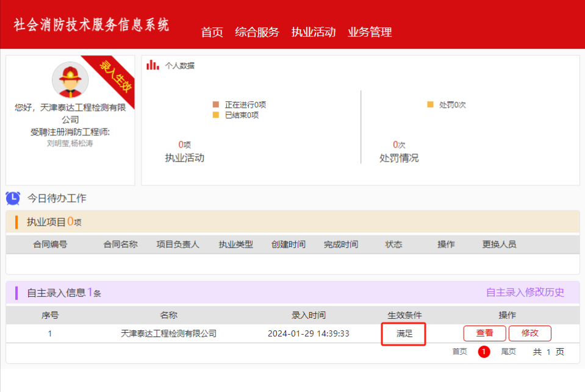Click the 处罚0次 legend swatch
Screen dimensions: 585x392
pos(430,104)
